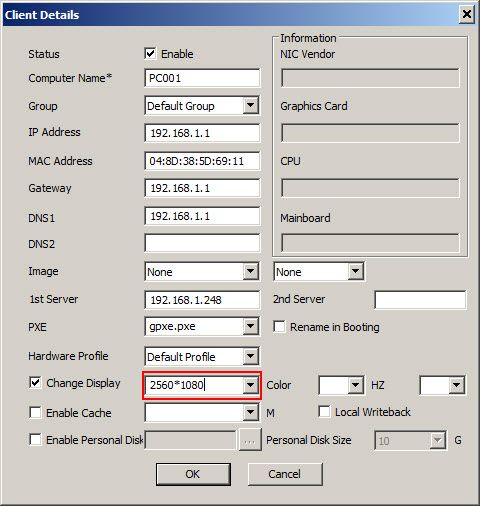This screenshot has height=506, width=480.
Task: Expand the PXE gpxe.pxe dropdown
Action: click(x=250, y=326)
